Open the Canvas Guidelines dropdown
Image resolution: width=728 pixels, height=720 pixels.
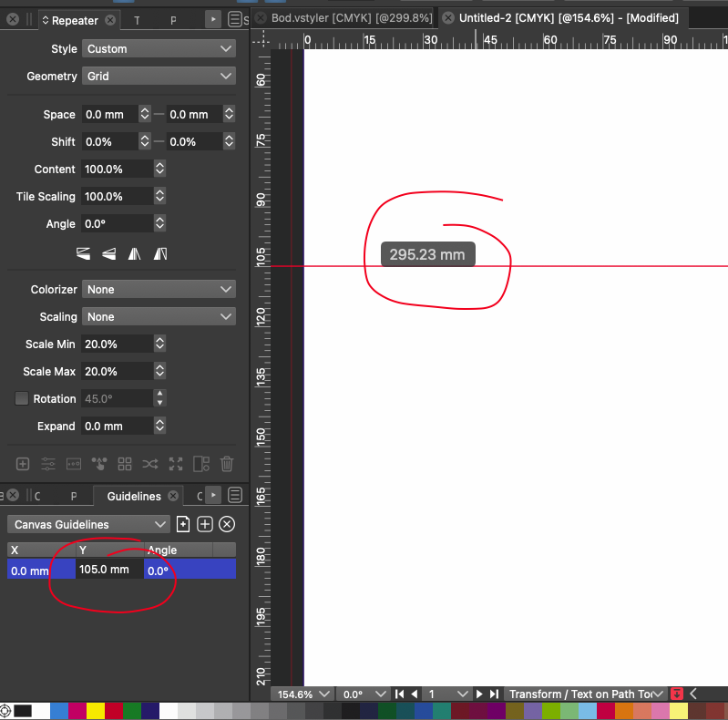[x=88, y=524]
